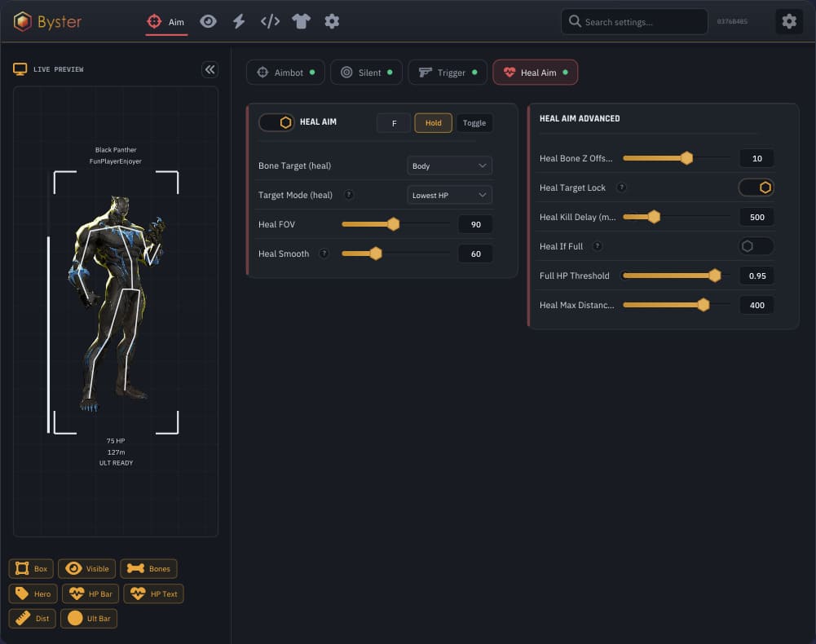Open the eye-icon visuals section

coord(208,21)
